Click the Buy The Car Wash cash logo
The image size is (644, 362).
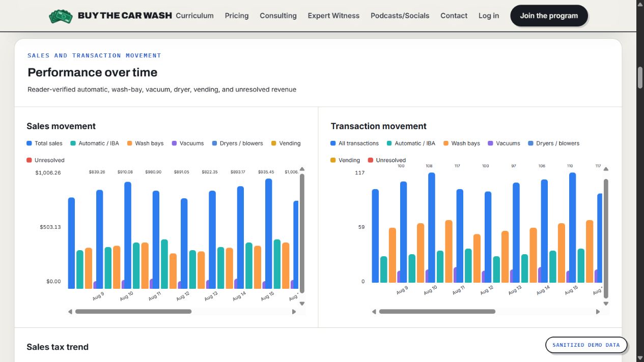tap(61, 16)
